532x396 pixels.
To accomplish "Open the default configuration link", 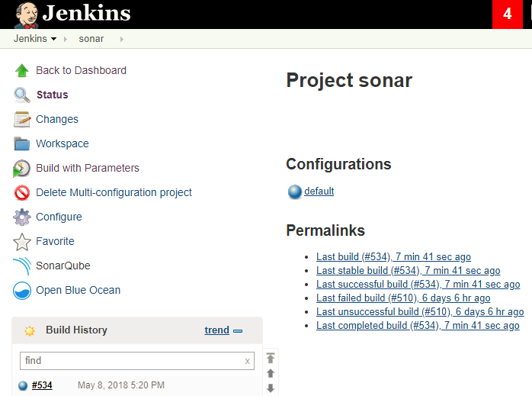I will tap(319, 192).
